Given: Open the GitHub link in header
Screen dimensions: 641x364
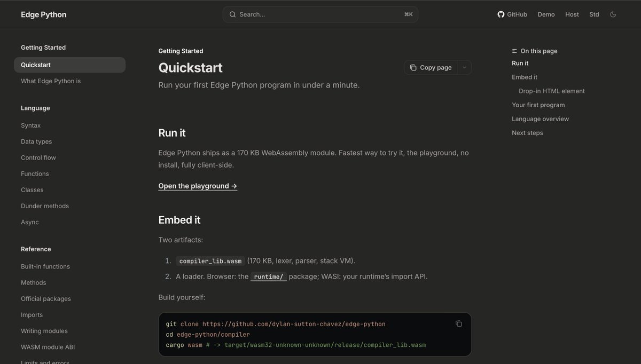Looking at the screenshot, I should point(512,14).
